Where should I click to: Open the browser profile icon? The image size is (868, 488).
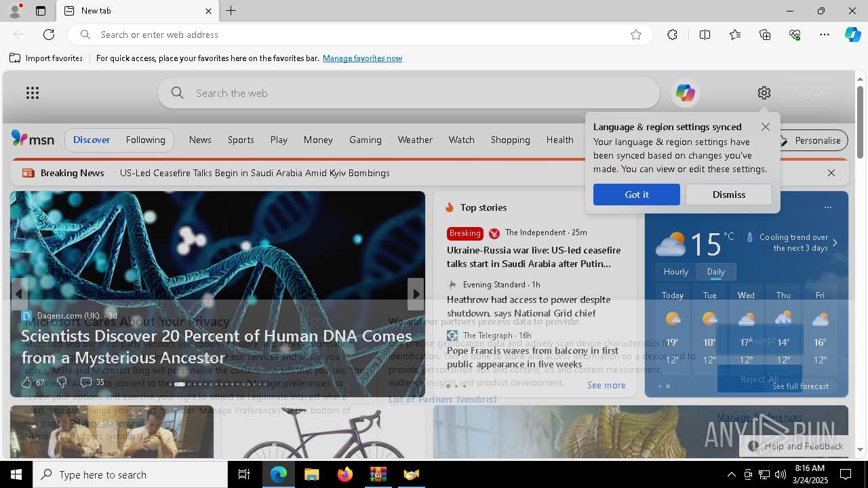coord(14,11)
